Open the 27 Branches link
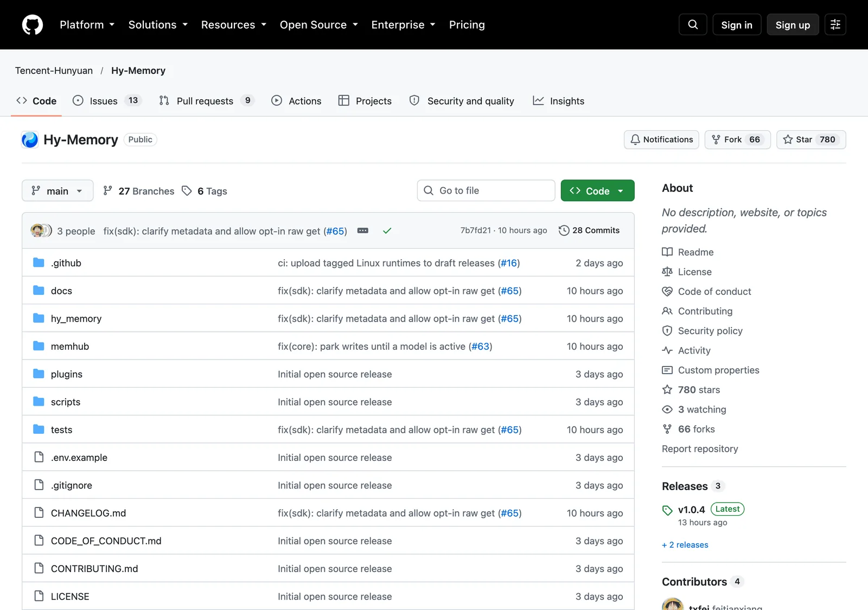Screen dimensions: 868x610 tap(139, 191)
